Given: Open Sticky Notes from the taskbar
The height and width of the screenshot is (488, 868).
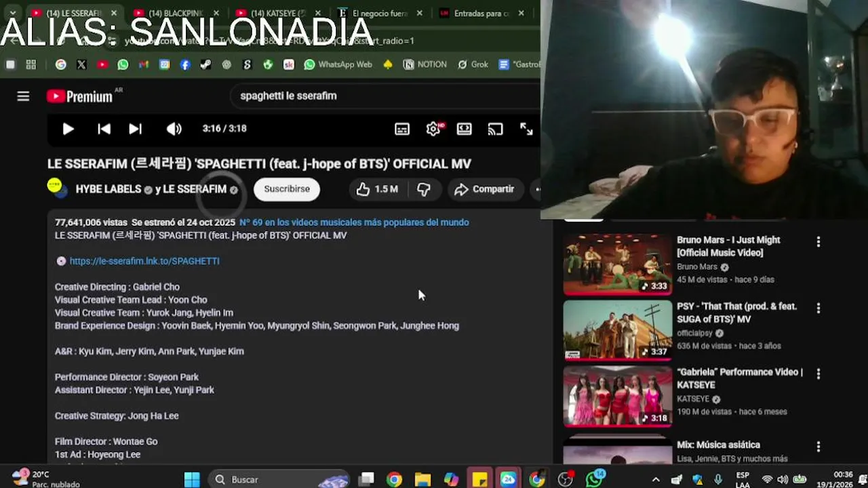Looking at the screenshot, I should (479, 479).
